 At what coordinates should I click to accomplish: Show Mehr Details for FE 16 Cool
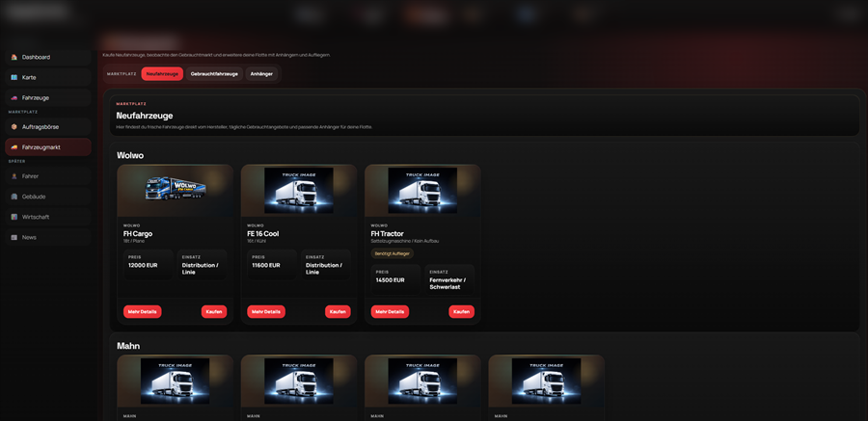[266, 311]
